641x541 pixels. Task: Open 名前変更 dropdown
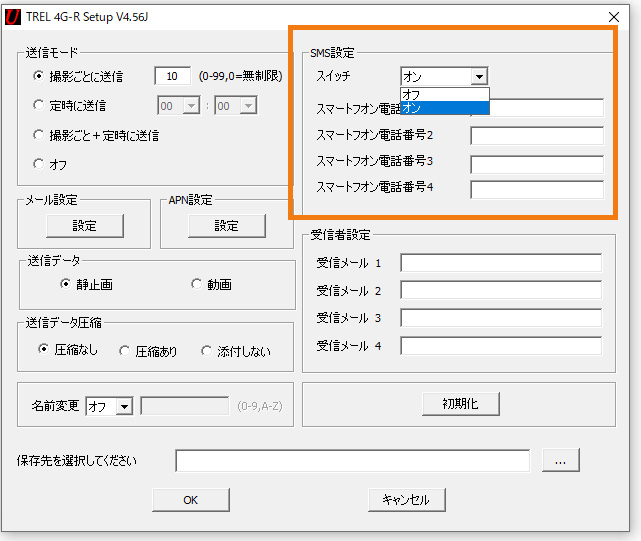124,406
